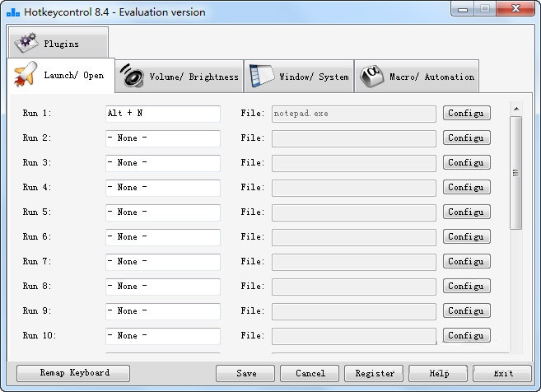Click Configure button for Run 1
541x392 pixels.
point(466,114)
